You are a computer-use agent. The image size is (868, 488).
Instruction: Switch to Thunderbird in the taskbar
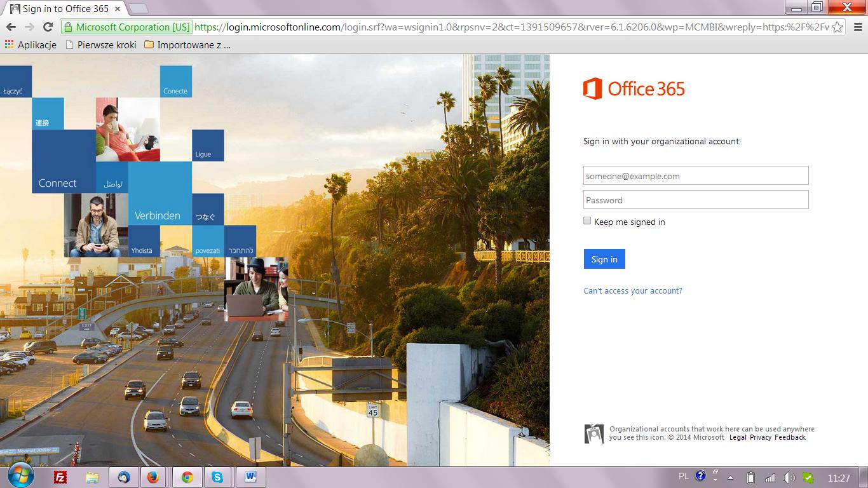[x=124, y=477]
